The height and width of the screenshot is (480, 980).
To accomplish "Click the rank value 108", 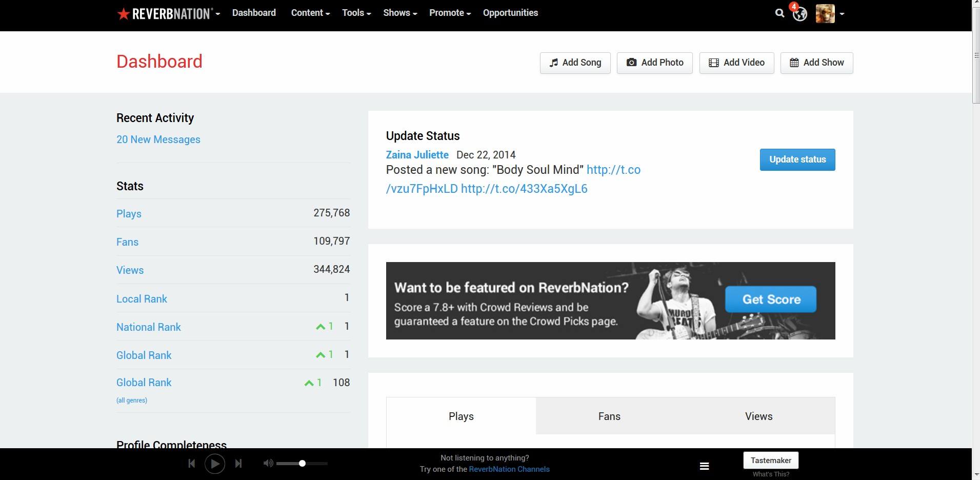I will 341,383.
